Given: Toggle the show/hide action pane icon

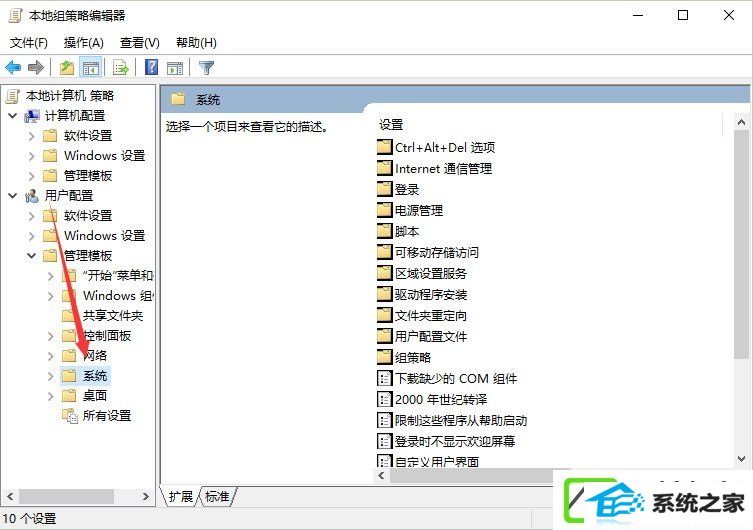Looking at the screenshot, I should coord(175,68).
